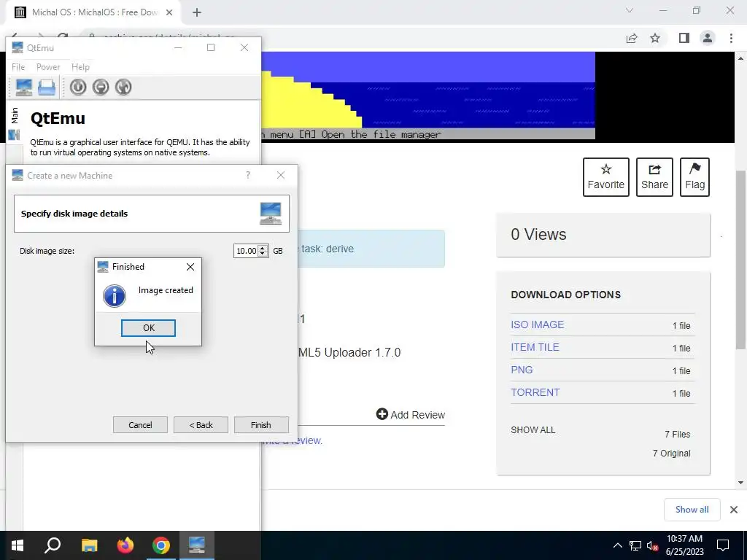This screenshot has width=747, height=560.
Task: Click the Stop machine toolbar icon
Action: click(101, 87)
